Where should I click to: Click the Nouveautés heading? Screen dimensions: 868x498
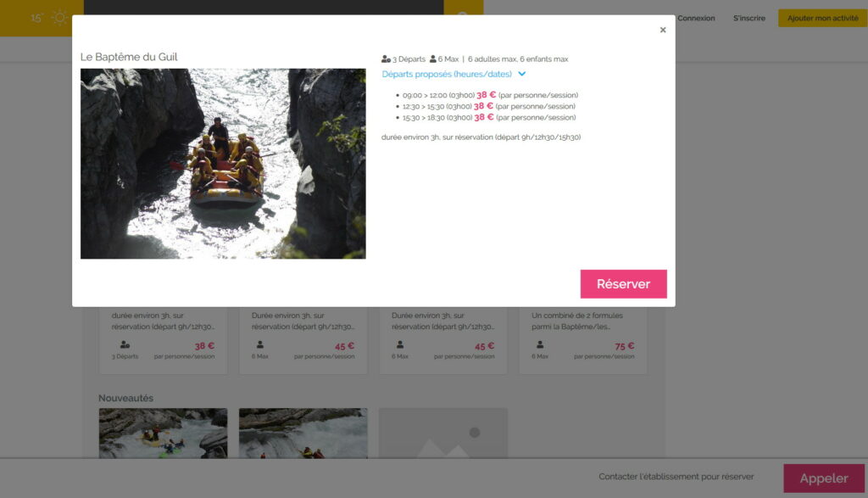pyautogui.click(x=125, y=398)
